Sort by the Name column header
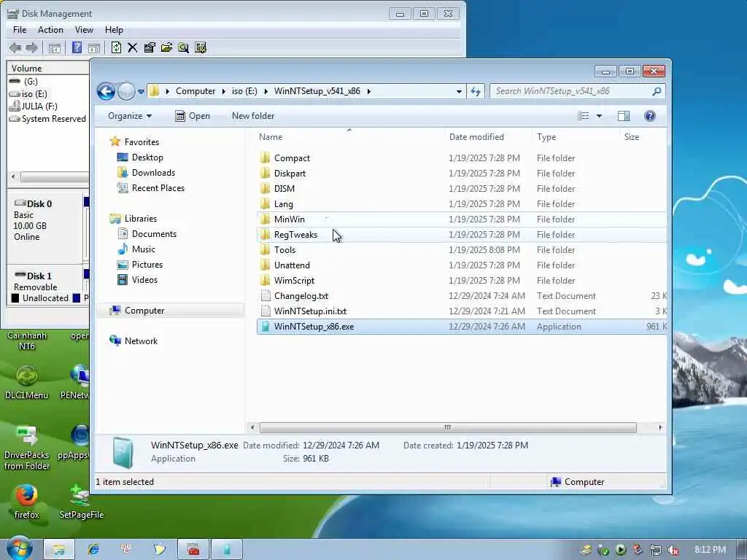Screen dimensions: 747x560 click(x=349, y=137)
